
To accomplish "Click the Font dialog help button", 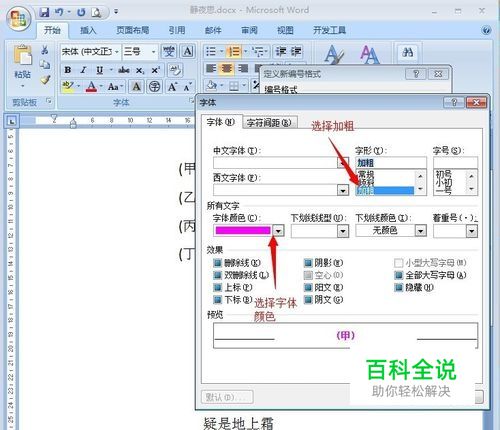I will point(454,102).
